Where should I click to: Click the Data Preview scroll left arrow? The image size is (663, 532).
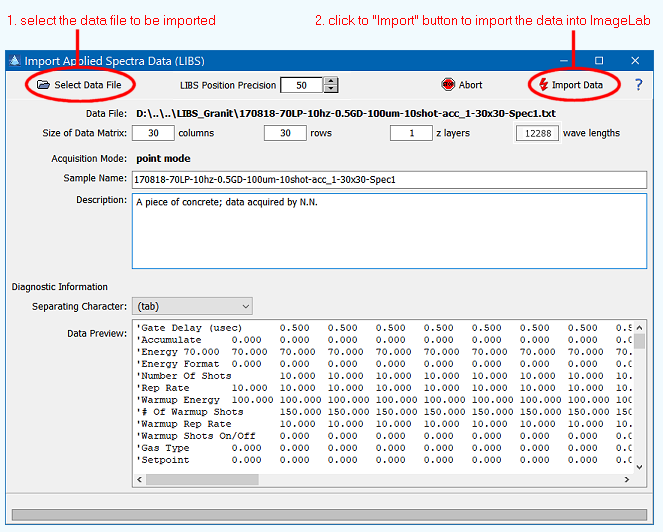(x=140, y=480)
